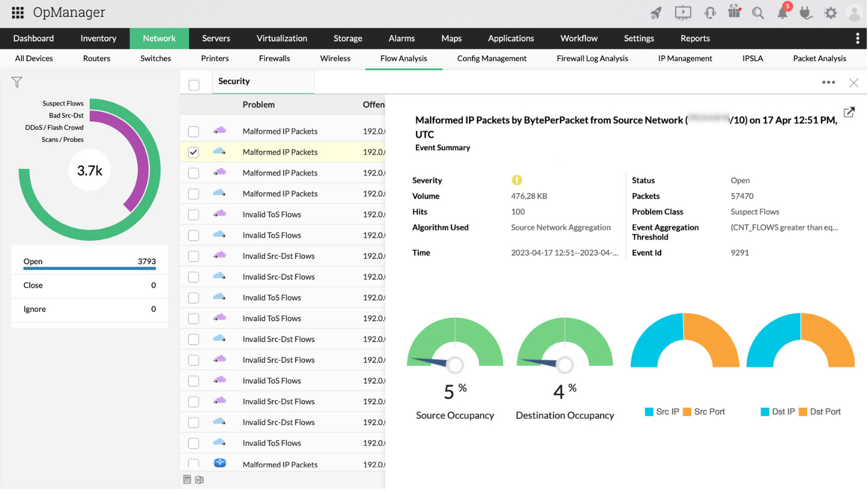This screenshot has width=868, height=491.
Task: Open the filter funnel icon
Action: (x=17, y=82)
